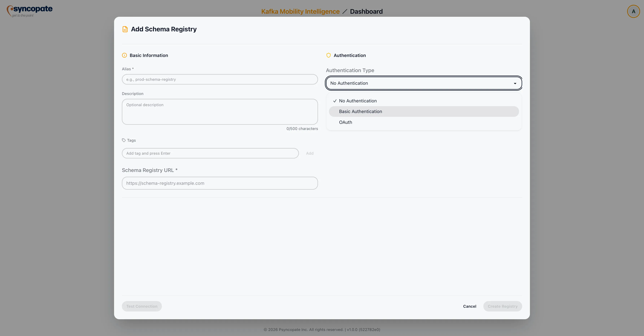Image resolution: width=644 pixels, height=336 pixels.
Task: Open the Authentication Type dropdown
Action: [x=423, y=83]
